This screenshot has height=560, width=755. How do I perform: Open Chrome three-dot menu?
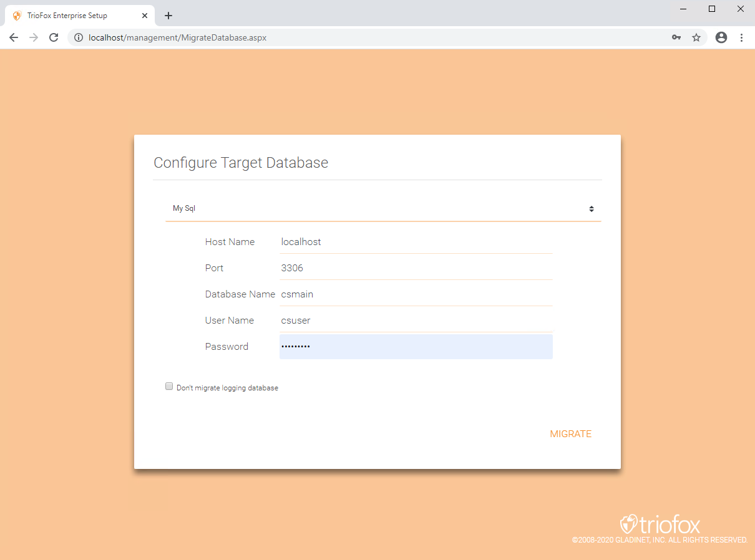(x=741, y=37)
